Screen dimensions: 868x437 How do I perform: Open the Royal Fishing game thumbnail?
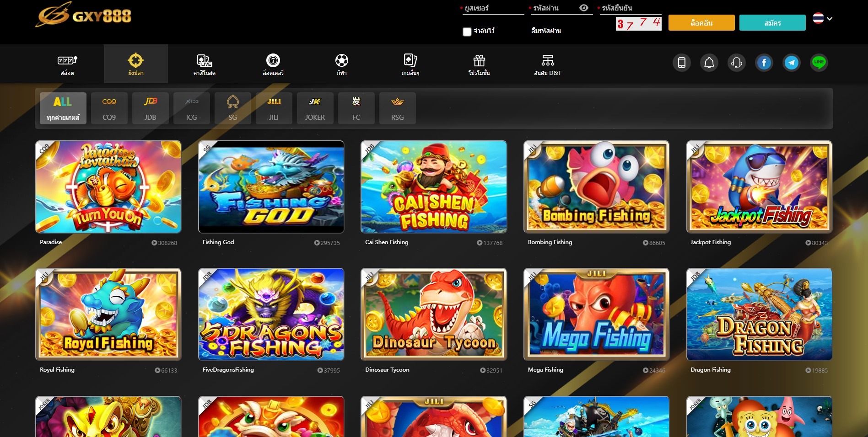(108, 314)
